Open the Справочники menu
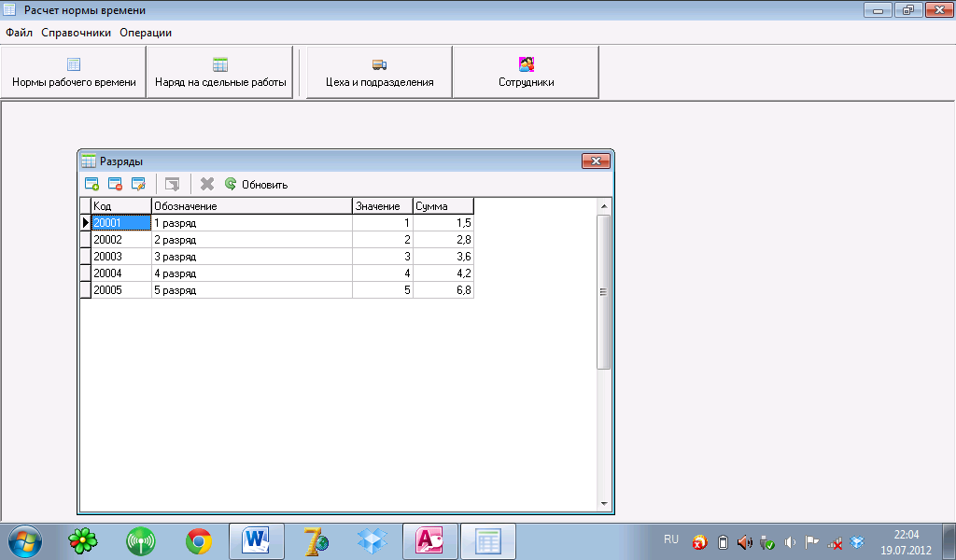The height and width of the screenshot is (560, 956). coord(77,33)
